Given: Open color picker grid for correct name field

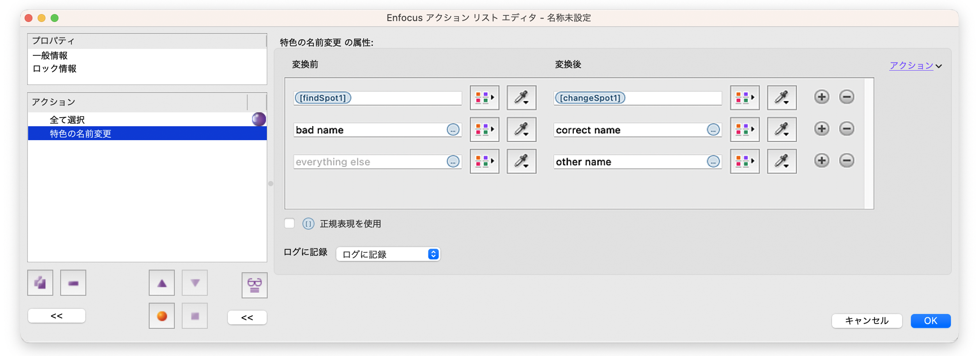Looking at the screenshot, I should click(745, 129).
